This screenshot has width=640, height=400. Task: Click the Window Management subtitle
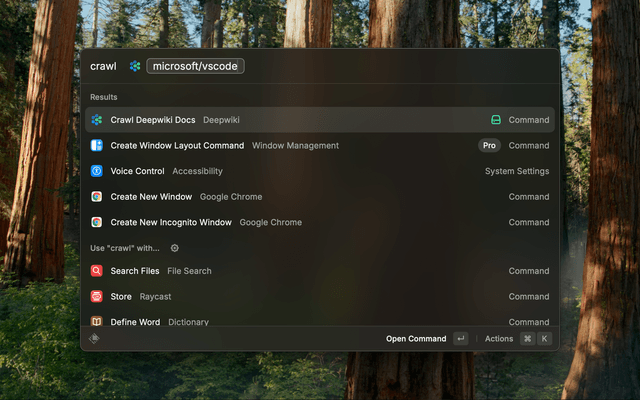tap(295, 145)
